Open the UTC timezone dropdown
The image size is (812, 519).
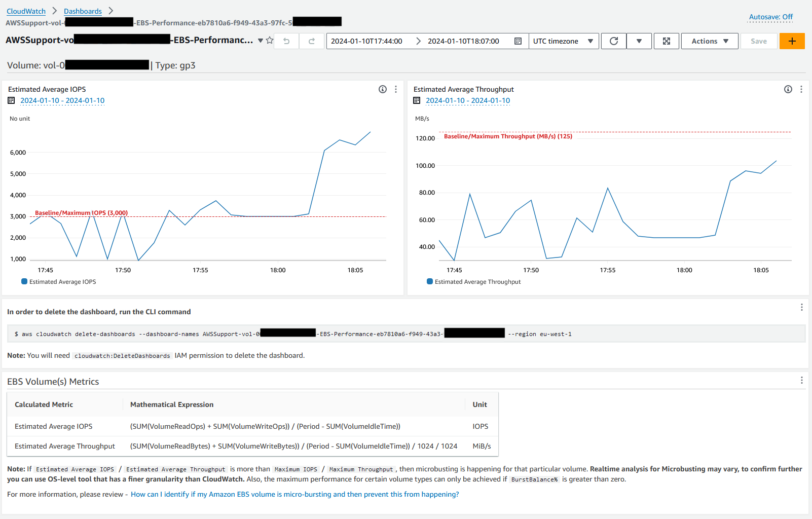pos(563,41)
